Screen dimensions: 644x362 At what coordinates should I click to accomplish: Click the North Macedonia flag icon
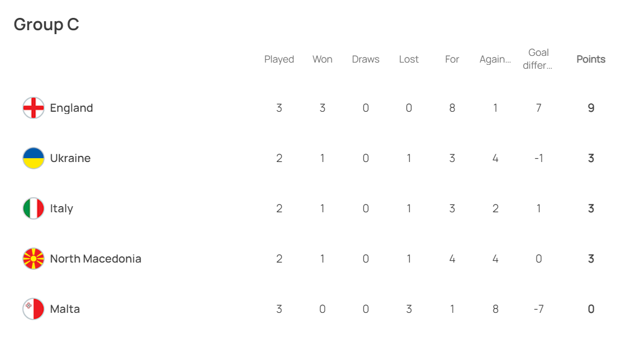point(34,259)
